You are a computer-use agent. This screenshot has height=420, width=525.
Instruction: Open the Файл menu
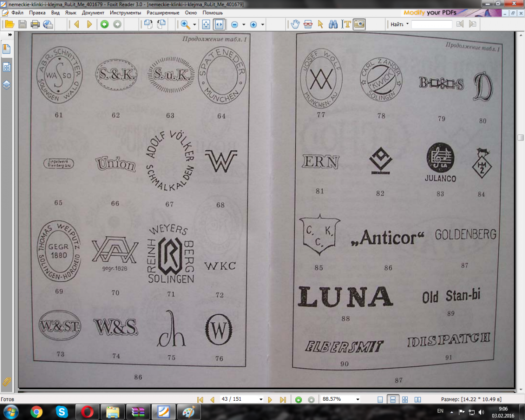pos(17,13)
